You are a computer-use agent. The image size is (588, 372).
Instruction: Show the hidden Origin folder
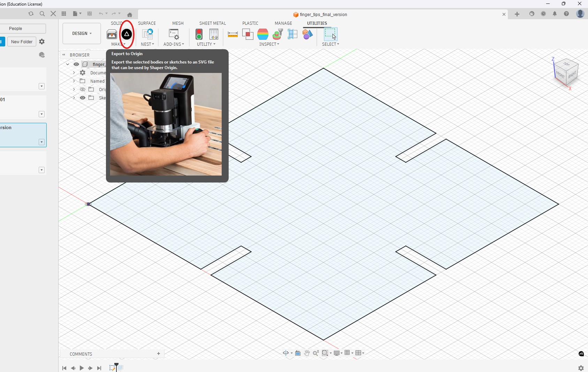coord(83,89)
